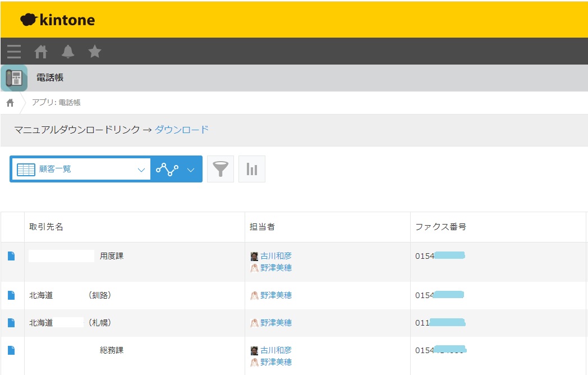
Task: Open the graph view icon in blue bar
Action: pos(167,170)
